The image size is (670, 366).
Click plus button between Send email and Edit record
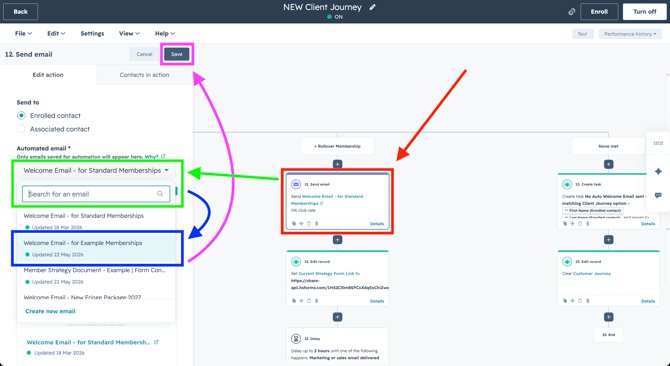pos(338,240)
